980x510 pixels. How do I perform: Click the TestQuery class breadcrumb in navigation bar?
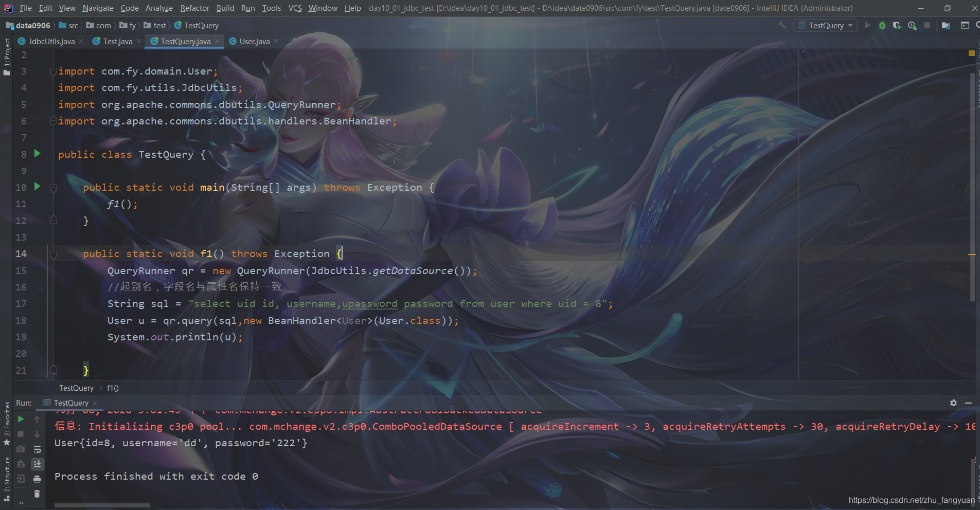click(197, 25)
